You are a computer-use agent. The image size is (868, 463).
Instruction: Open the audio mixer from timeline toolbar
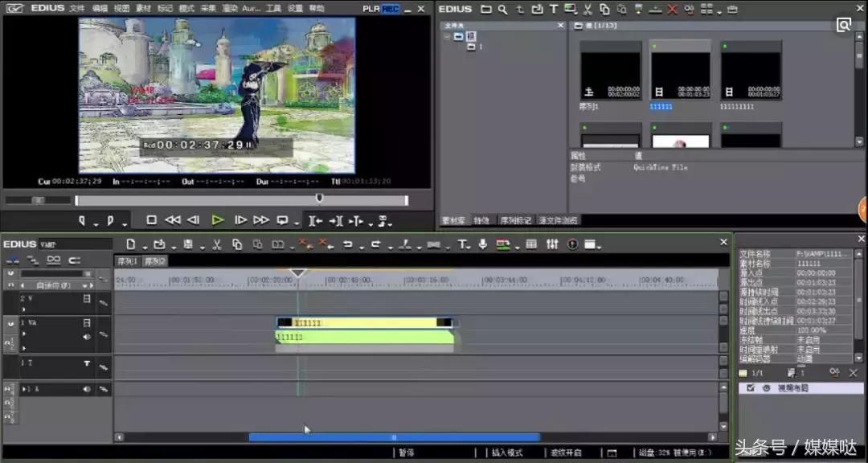coord(552,244)
